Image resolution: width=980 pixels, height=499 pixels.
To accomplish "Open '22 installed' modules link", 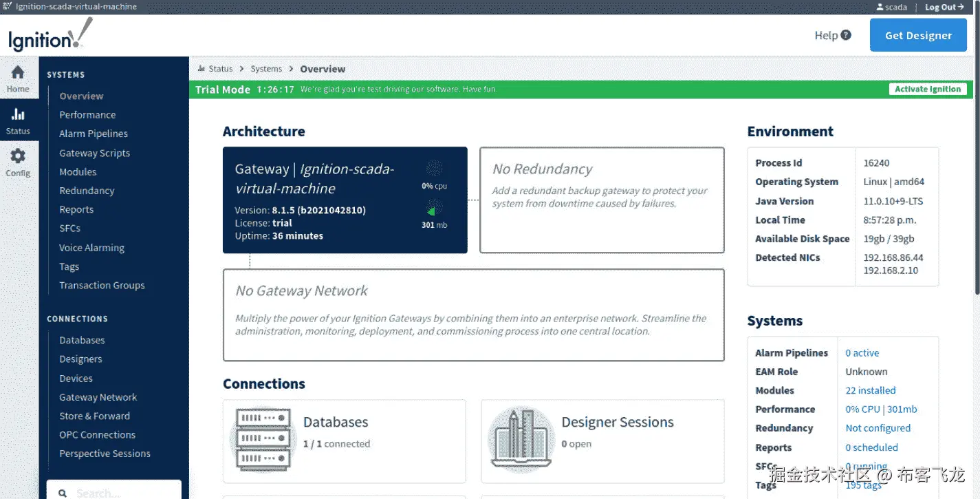I will point(871,390).
